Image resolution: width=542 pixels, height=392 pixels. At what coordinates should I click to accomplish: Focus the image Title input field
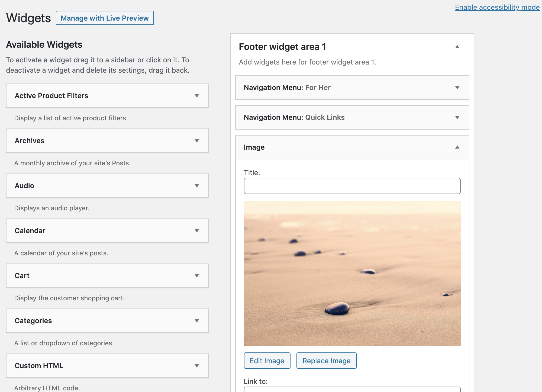point(352,186)
